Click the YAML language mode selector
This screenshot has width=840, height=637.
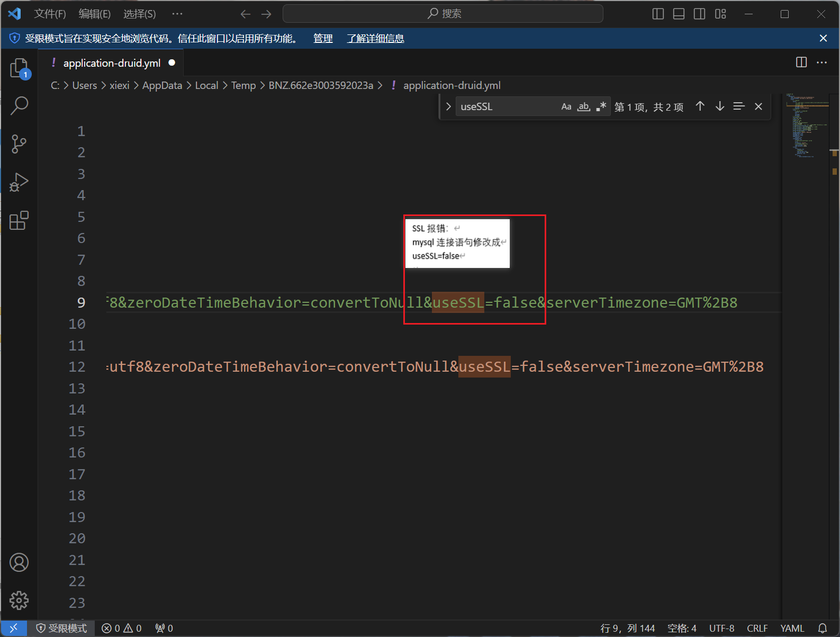coord(792,628)
